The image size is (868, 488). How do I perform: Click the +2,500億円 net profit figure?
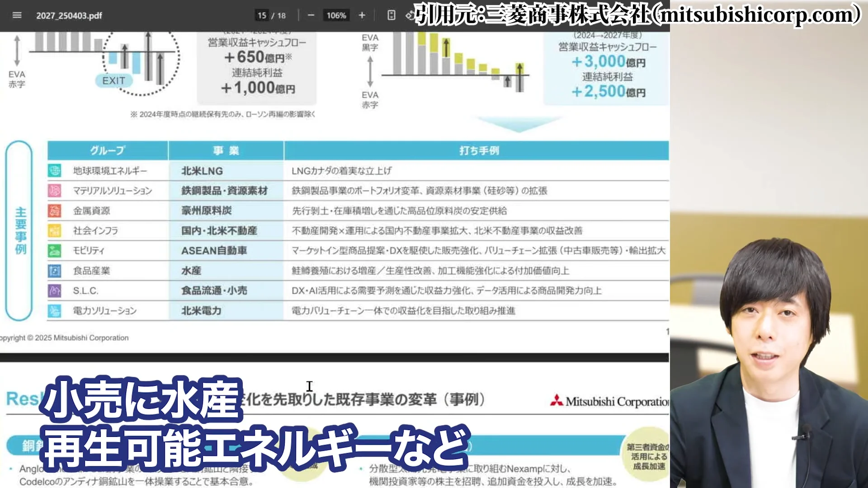point(609,92)
